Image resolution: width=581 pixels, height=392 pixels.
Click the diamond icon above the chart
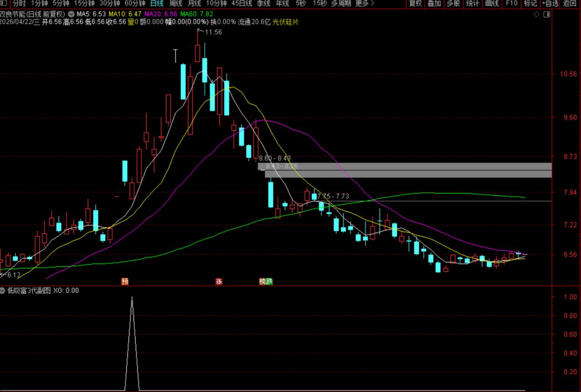[x=536, y=15]
